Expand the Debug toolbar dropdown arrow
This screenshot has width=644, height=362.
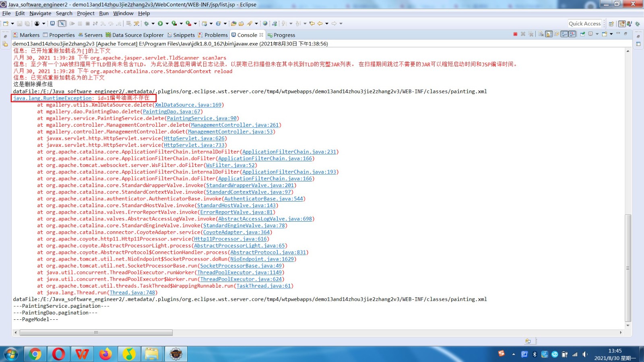point(153,24)
